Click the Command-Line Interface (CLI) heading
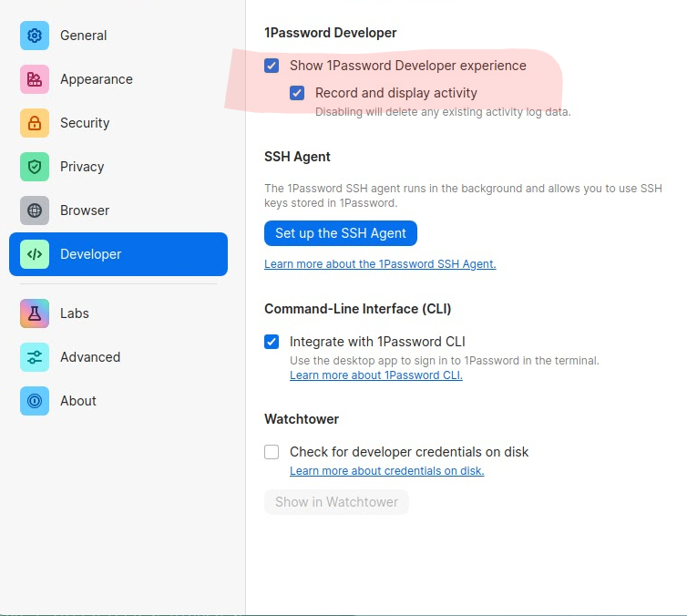 (x=357, y=309)
